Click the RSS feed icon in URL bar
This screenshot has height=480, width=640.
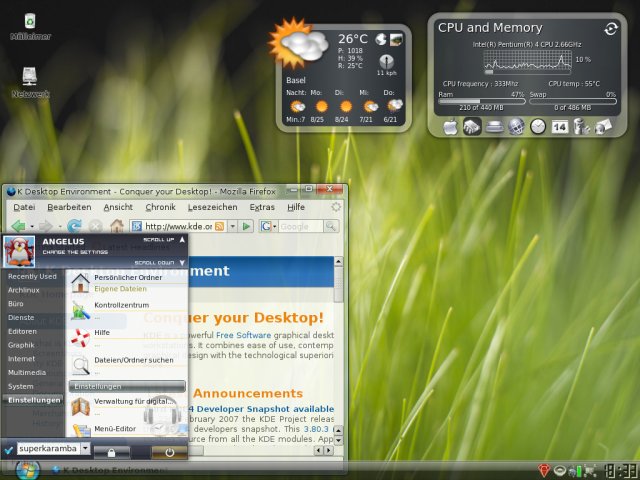(219, 226)
